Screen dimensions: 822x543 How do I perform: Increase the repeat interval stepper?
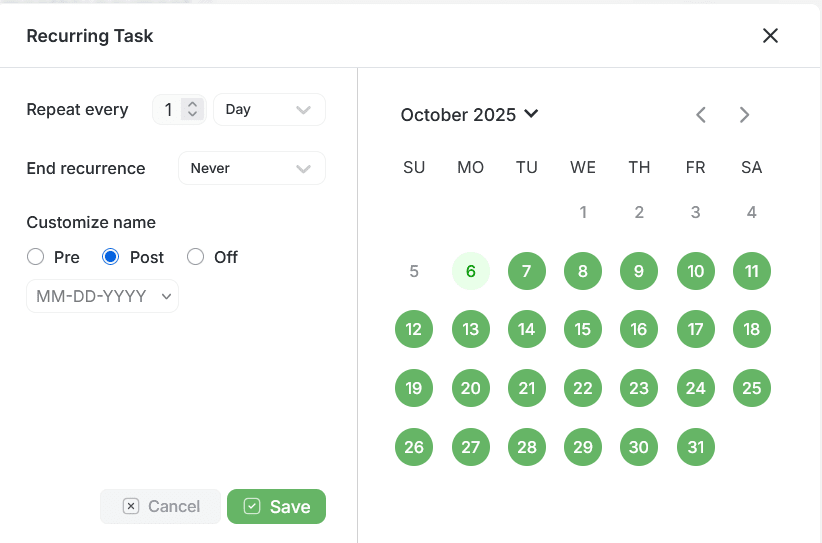[x=193, y=104]
